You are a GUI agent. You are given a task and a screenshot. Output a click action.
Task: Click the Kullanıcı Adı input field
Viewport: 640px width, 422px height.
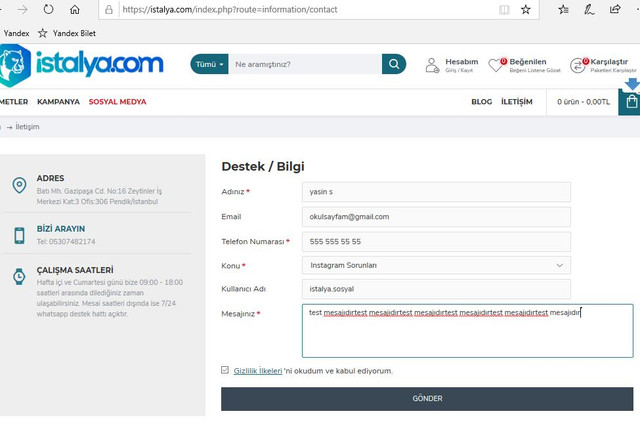pos(436,289)
